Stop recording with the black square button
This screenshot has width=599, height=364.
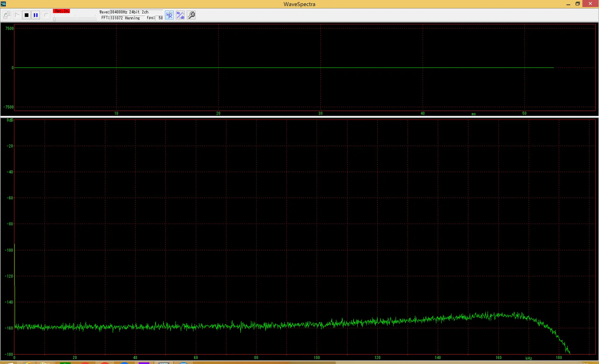tap(26, 15)
